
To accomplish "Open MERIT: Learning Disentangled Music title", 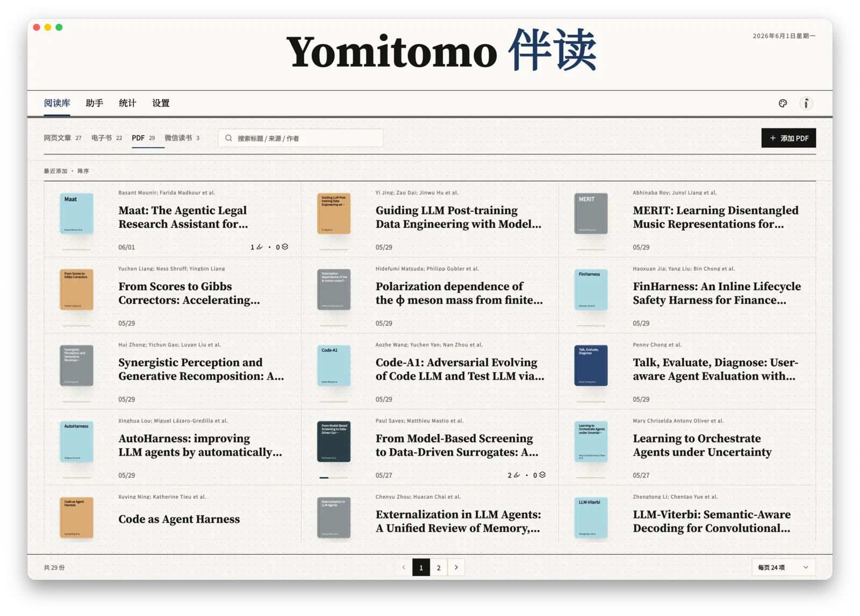I will pos(715,217).
